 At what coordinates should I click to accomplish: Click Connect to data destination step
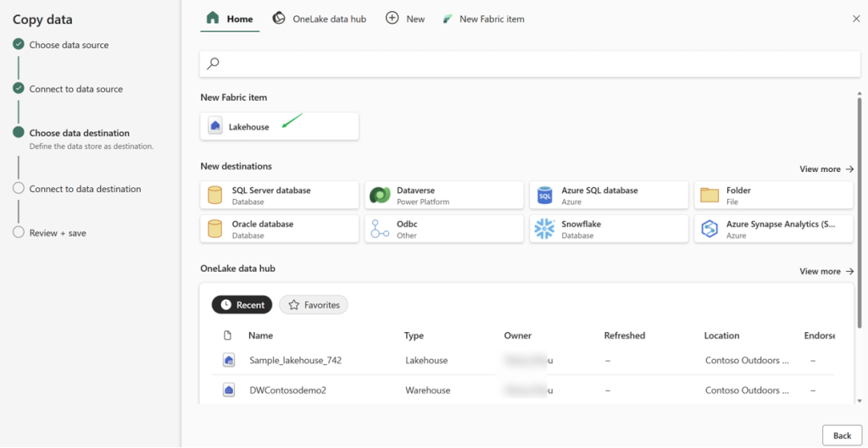(x=85, y=189)
